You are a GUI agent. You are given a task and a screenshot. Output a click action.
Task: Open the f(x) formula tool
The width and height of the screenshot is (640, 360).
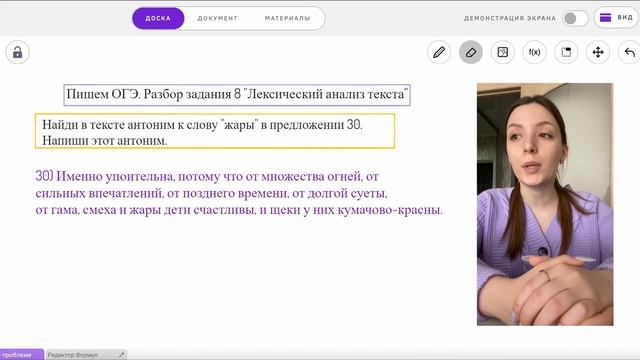[x=534, y=52]
